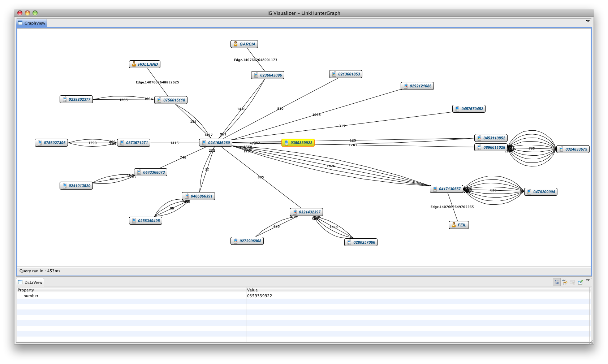Click the edge label 746

[183, 157]
